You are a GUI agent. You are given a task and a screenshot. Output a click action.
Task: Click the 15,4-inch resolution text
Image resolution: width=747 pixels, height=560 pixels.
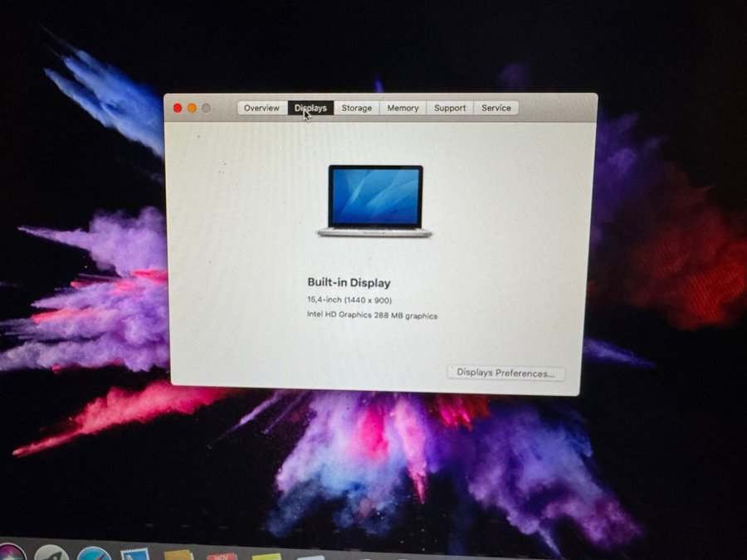coord(349,299)
